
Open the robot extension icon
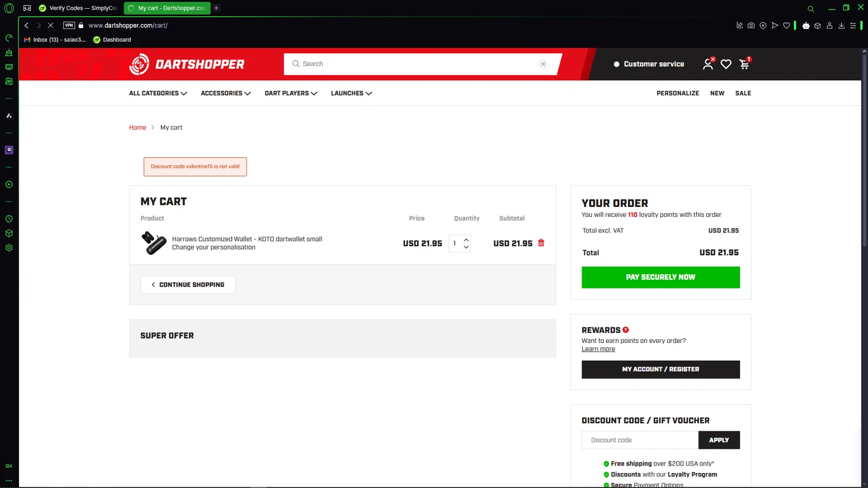click(x=806, y=25)
